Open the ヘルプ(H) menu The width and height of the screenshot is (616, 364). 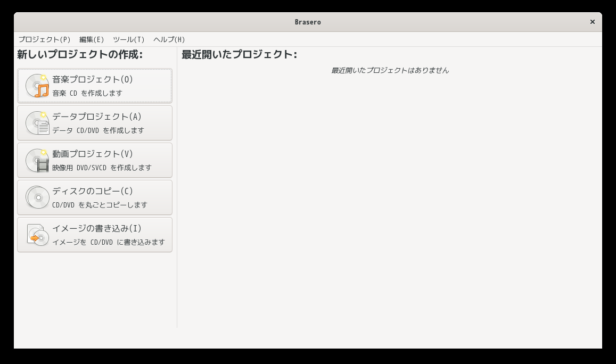[x=169, y=39]
